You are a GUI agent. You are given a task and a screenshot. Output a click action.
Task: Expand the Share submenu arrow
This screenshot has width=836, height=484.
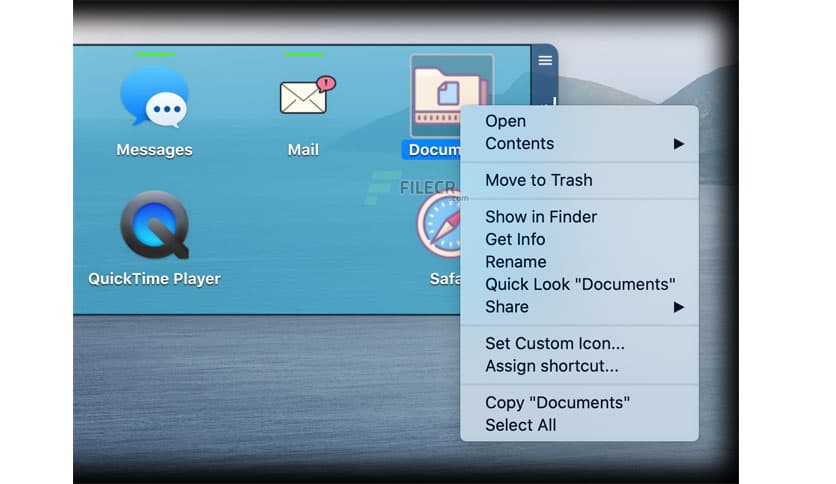[678, 307]
